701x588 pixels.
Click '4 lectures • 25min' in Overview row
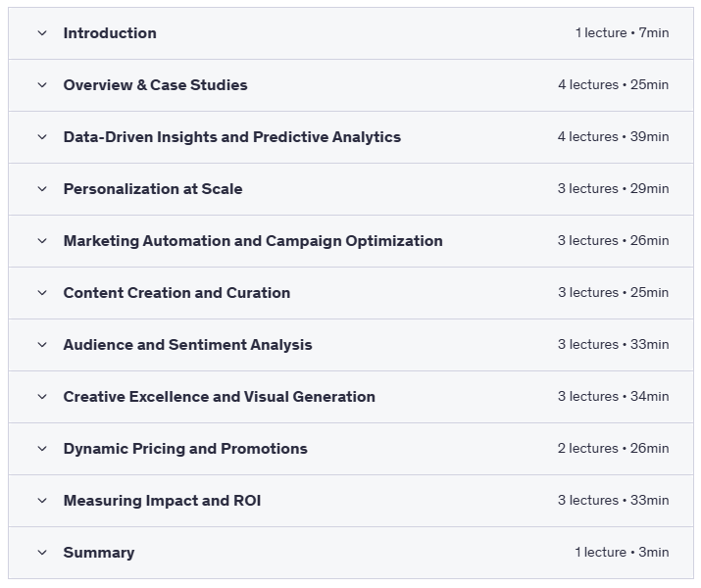(613, 85)
